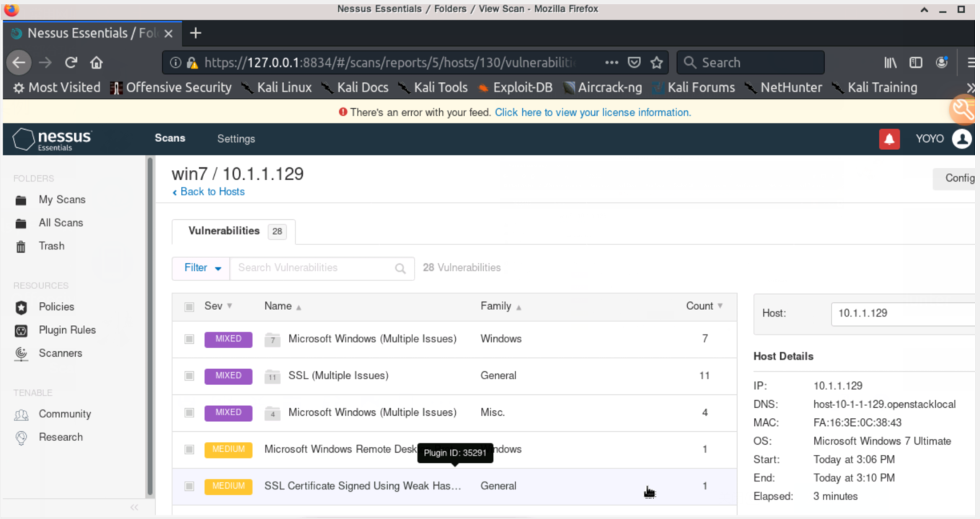
Task: Open the Kali Training bookmark
Action: click(874, 87)
